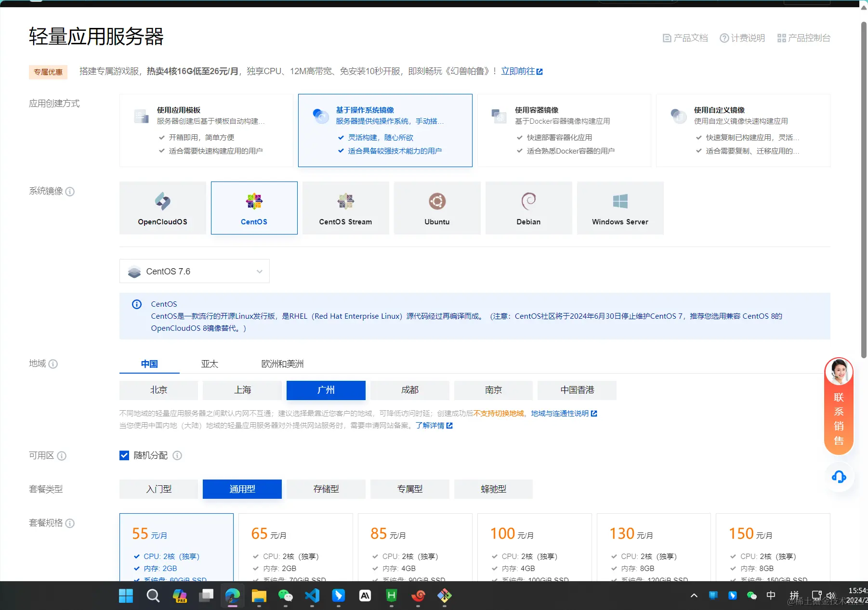Viewport: 868px width, 610px height.
Task: Open the 地域与连通性说明 link
Action: [x=564, y=414]
